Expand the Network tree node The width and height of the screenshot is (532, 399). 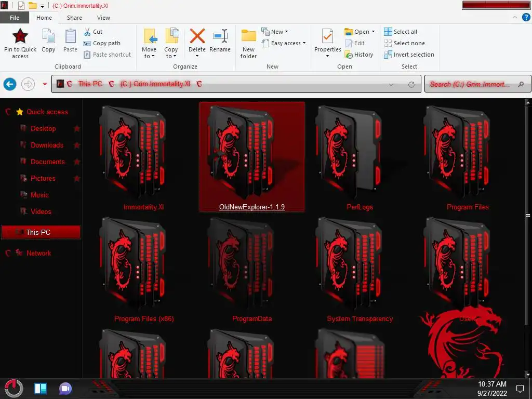(x=8, y=253)
